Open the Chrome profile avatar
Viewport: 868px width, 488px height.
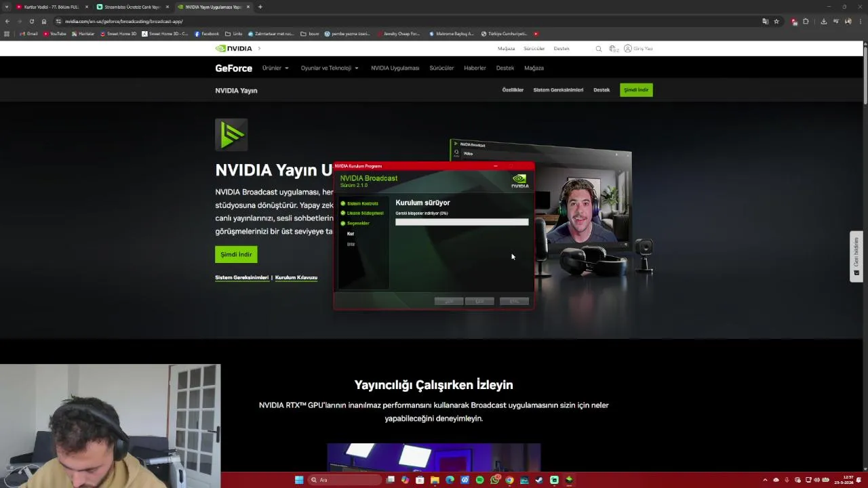[848, 21]
